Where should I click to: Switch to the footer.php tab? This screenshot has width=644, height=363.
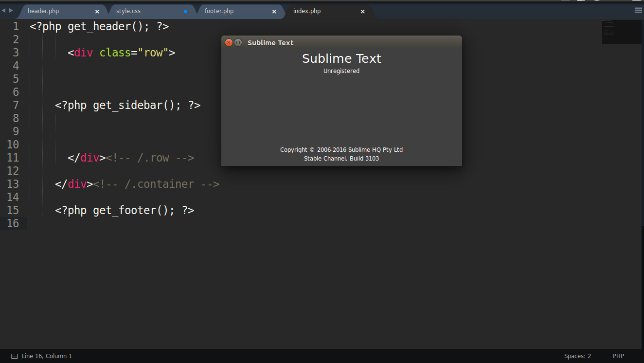point(219,11)
